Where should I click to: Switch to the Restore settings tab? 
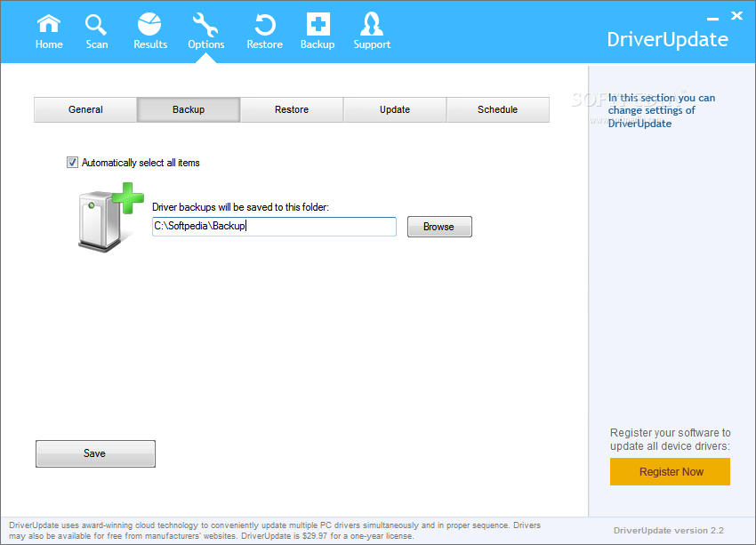click(x=292, y=109)
